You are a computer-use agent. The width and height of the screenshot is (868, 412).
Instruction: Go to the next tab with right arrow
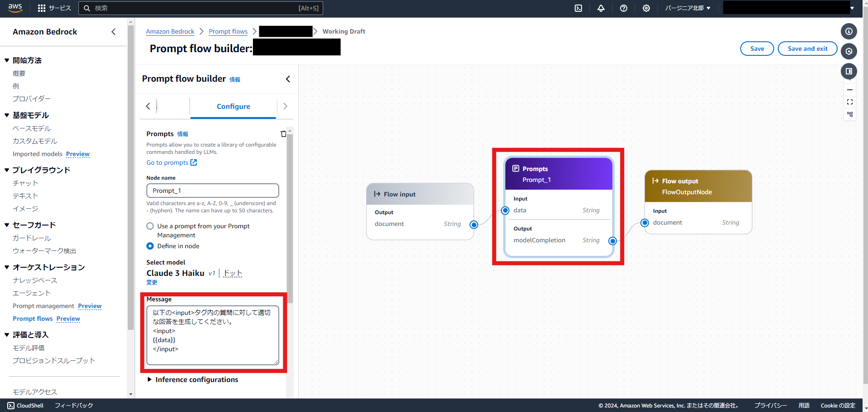[x=285, y=106]
